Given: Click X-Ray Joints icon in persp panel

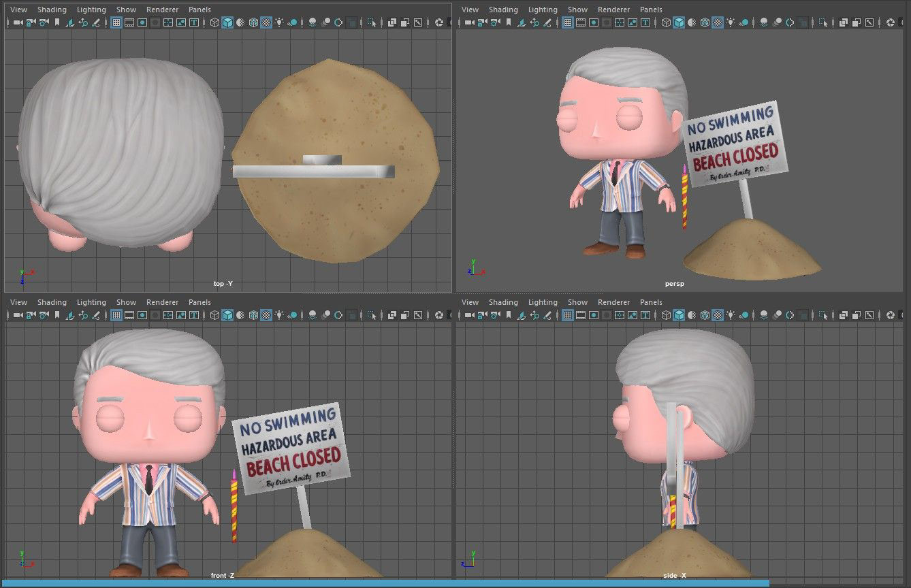Looking at the screenshot, I should pos(869,22).
